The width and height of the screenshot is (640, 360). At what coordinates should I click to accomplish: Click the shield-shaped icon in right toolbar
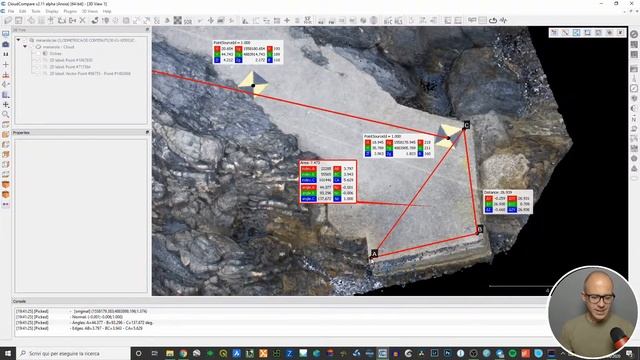point(634,98)
